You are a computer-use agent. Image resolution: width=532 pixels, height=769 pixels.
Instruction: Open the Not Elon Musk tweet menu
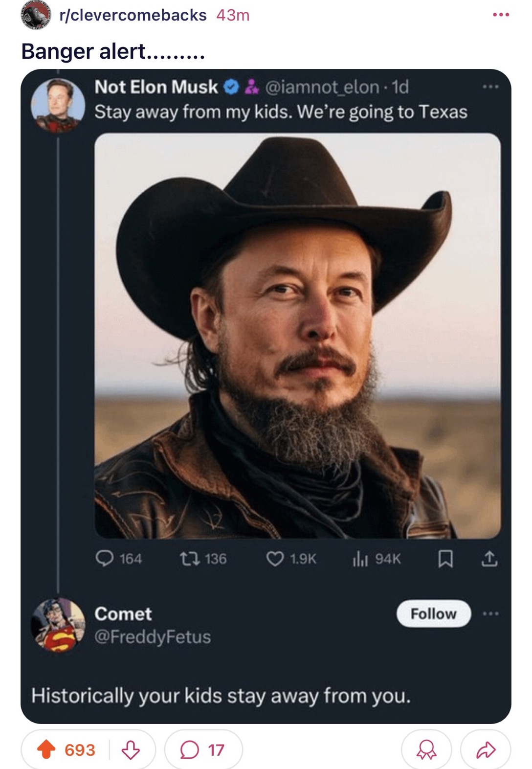(490, 87)
